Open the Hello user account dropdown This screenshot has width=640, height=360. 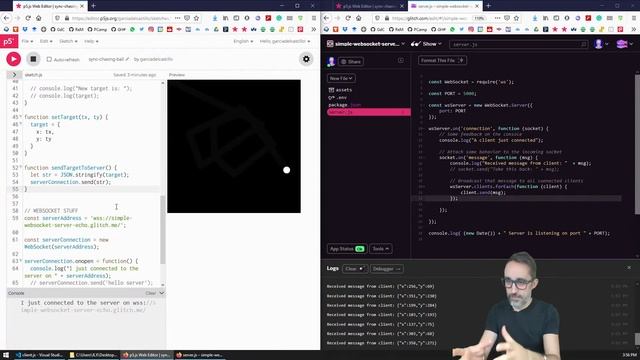click(x=285, y=41)
